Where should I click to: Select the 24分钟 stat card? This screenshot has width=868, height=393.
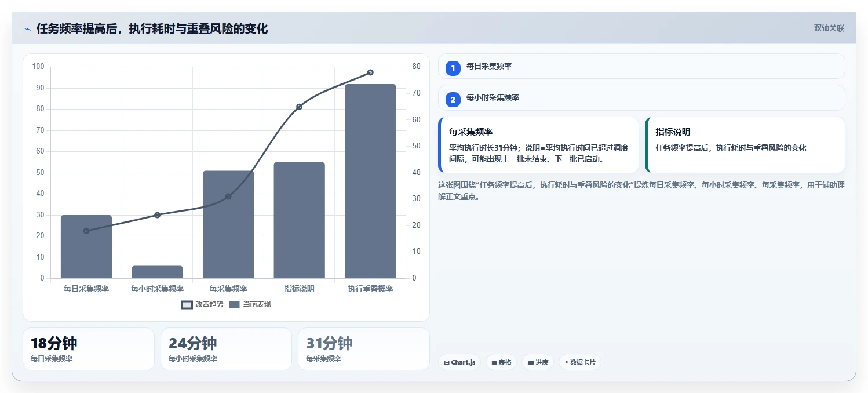point(226,349)
